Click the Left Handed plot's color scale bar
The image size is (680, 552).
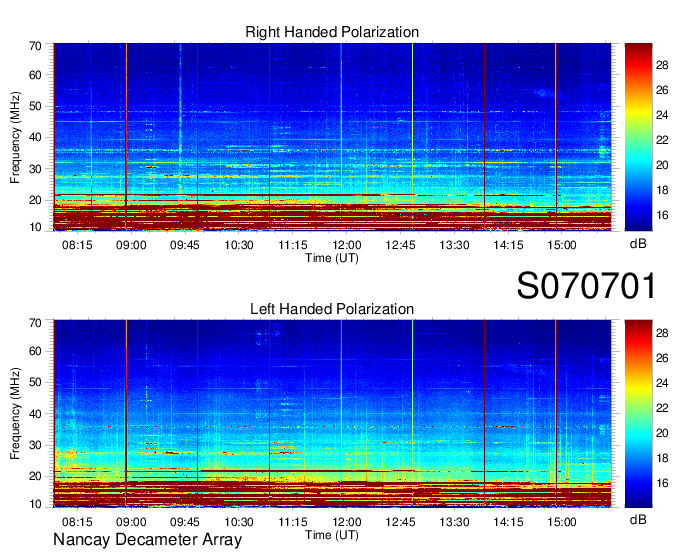point(638,414)
